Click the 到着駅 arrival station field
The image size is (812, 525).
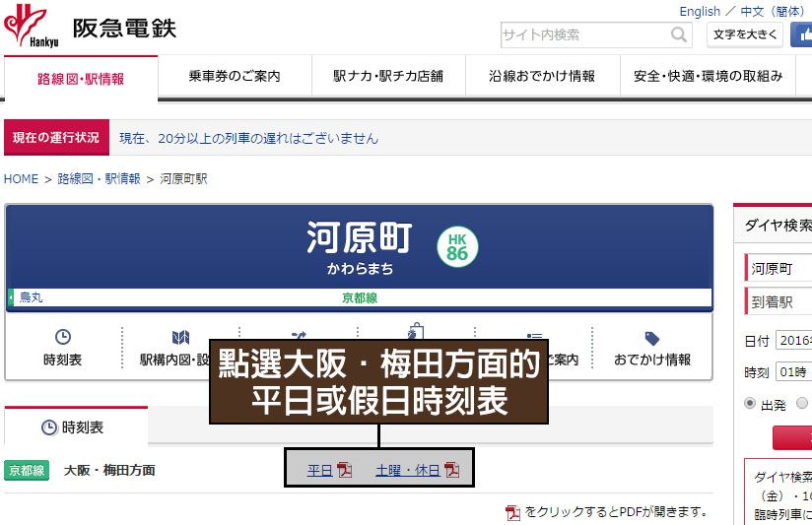[778, 301]
